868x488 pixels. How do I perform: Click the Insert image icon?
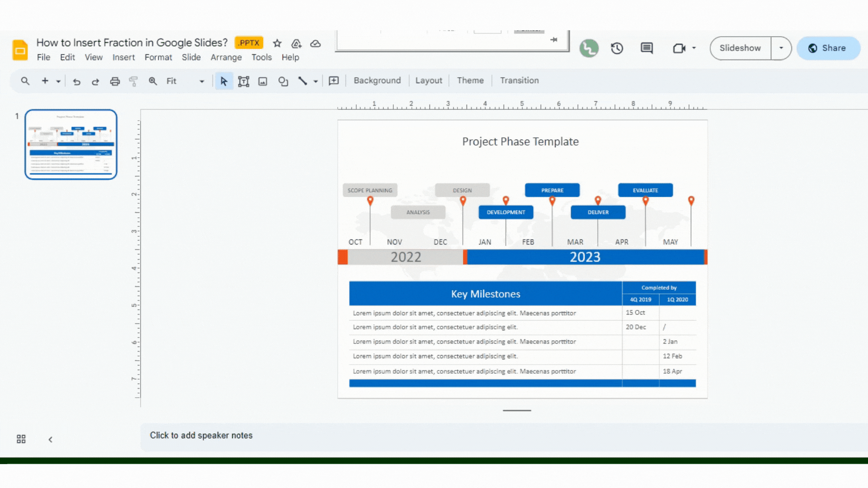point(263,80)
